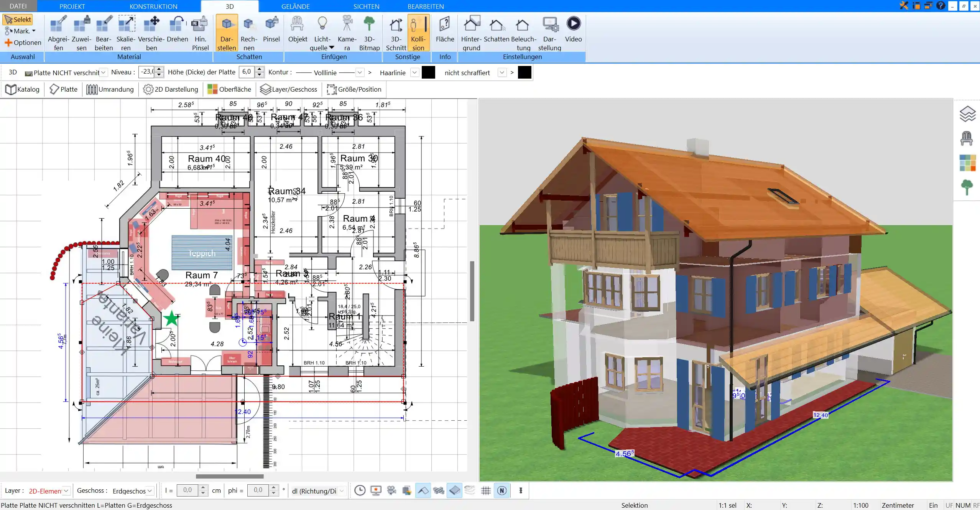Toggle shadow Darstellen in the ribbon

(227, 33)
